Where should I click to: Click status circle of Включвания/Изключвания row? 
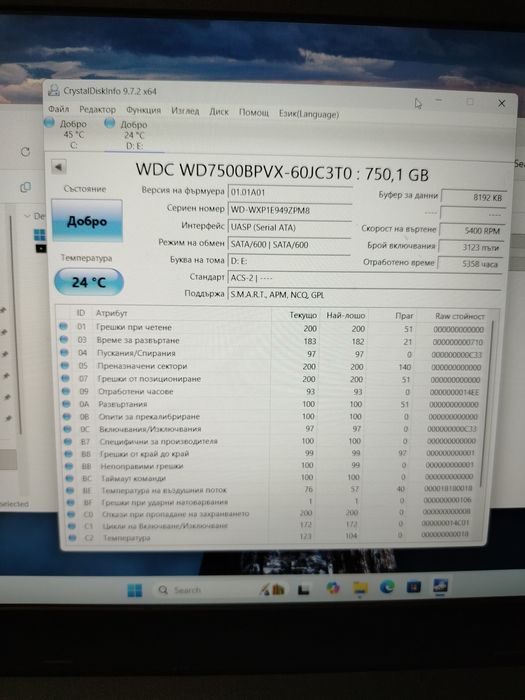point(67,429)
